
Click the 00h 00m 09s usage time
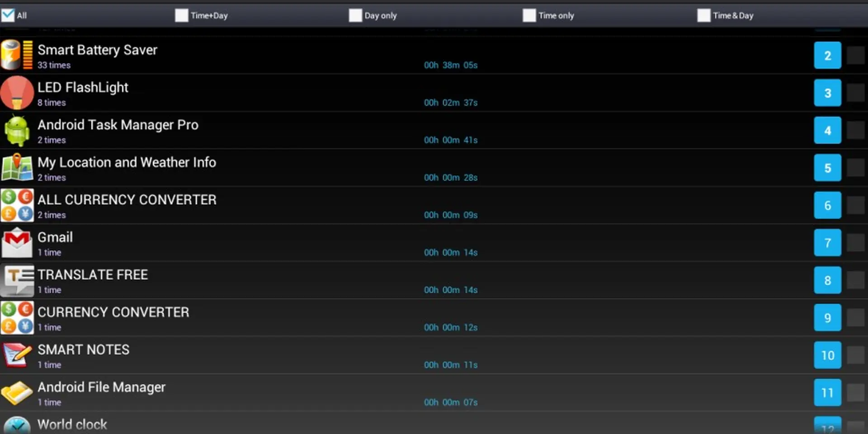(x=451, y=215)
